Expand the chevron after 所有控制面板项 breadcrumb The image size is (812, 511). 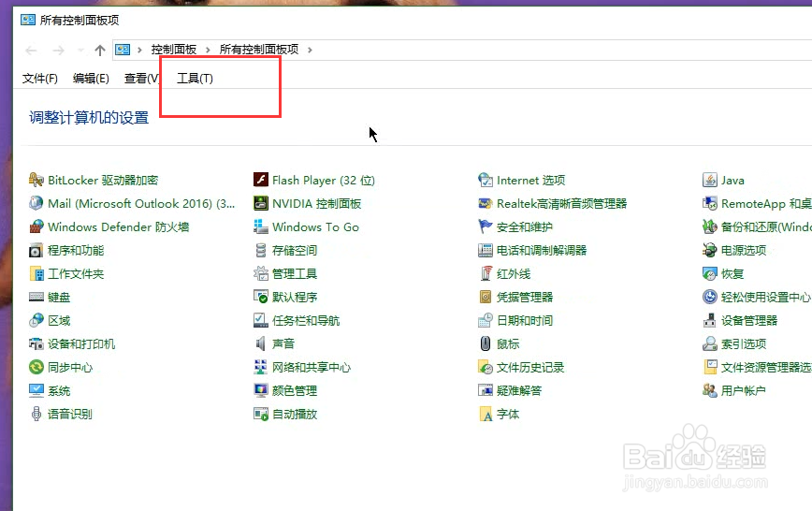[310, 50]
